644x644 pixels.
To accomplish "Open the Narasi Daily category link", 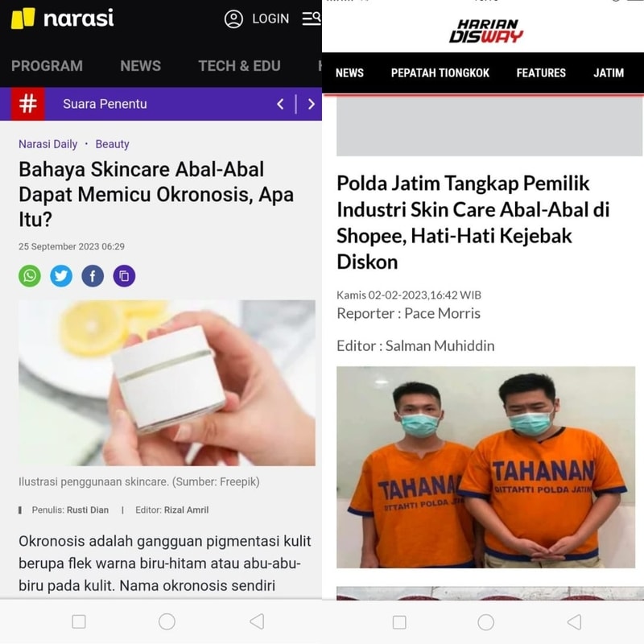I will point(48,144).
